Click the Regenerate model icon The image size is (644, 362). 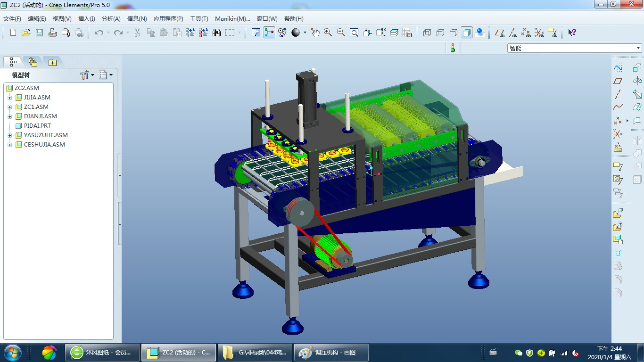[190, 33]
